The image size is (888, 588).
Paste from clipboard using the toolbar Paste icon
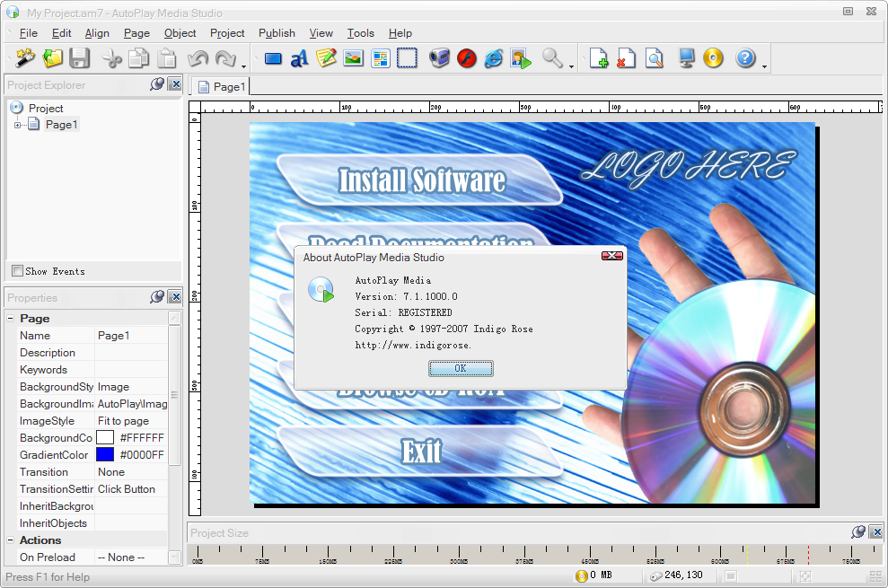click(166, 57)
